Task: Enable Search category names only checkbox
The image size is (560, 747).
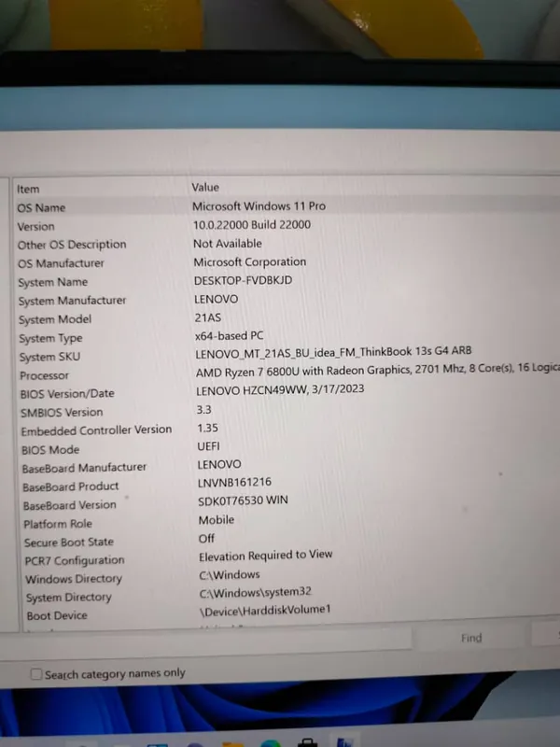Action: [36, 673]
